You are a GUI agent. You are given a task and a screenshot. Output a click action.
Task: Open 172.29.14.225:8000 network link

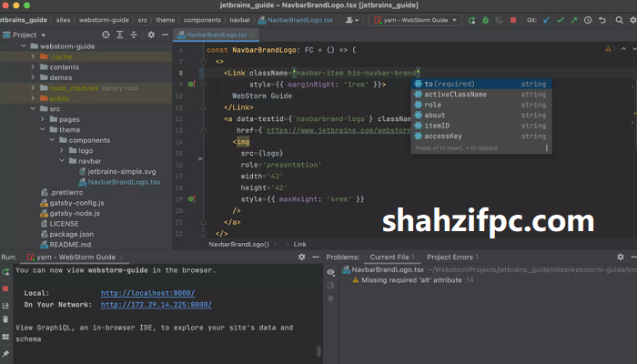click(157, 304)
